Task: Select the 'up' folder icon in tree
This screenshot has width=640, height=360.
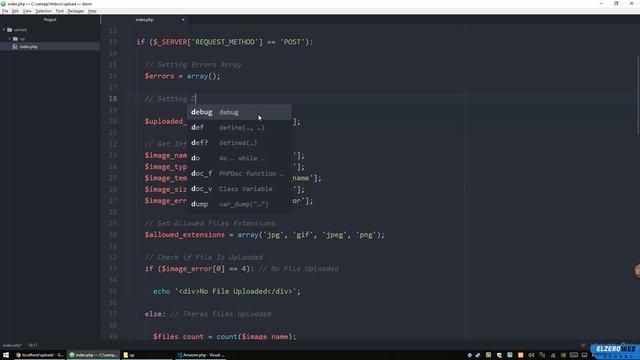Action: (16, 38)
